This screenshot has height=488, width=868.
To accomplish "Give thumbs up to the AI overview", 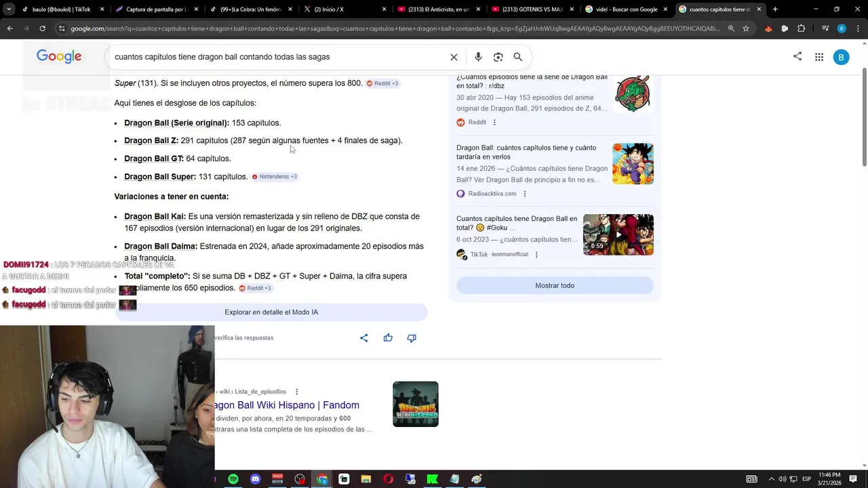I will point(388,338).
